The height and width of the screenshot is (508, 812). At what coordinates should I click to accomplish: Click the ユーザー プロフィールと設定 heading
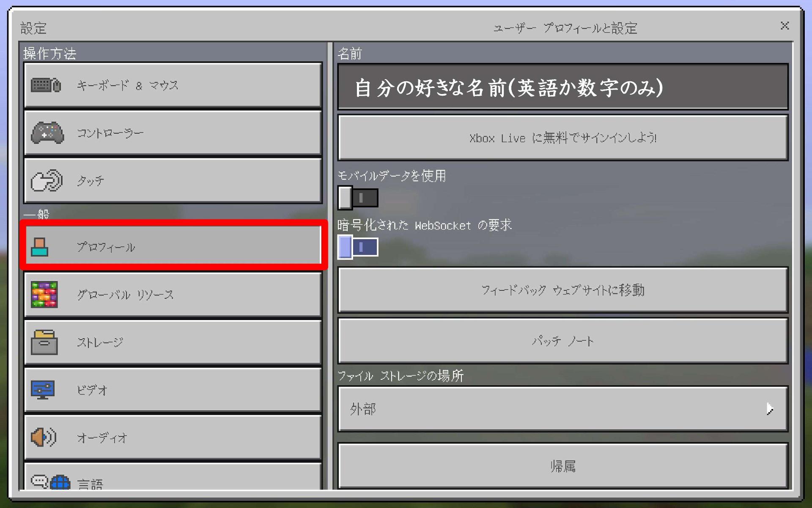click(x=565, y=28)
